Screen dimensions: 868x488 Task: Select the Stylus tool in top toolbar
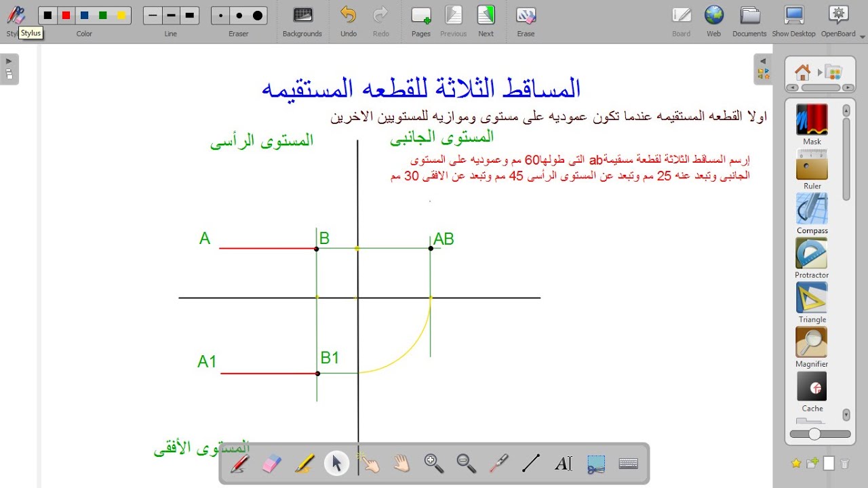15,16
